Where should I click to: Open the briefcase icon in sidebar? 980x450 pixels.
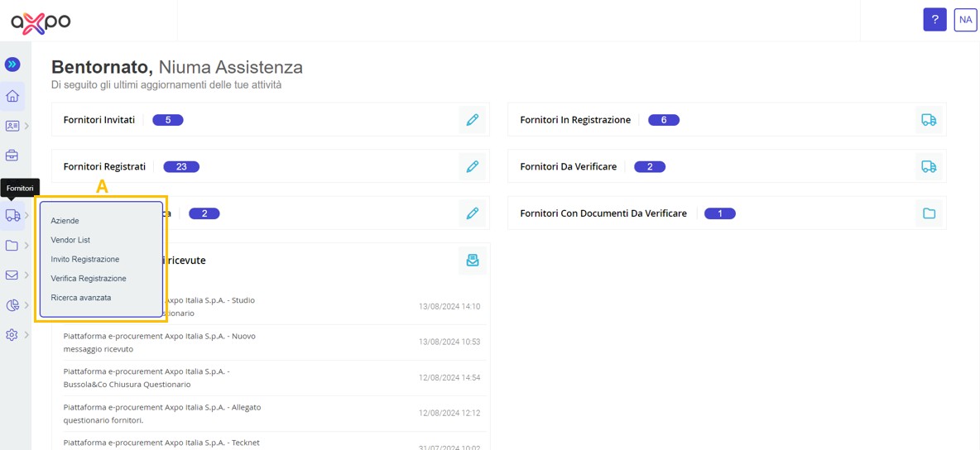[x=12, y=155]
